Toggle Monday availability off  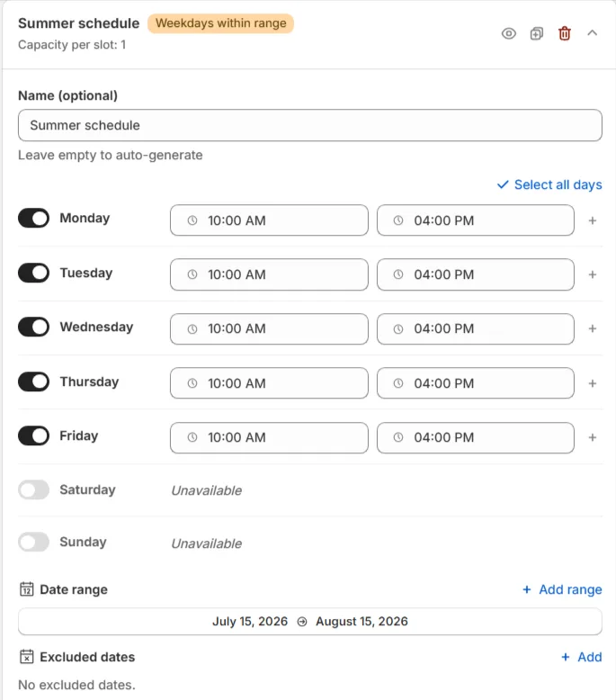(33, 219)
